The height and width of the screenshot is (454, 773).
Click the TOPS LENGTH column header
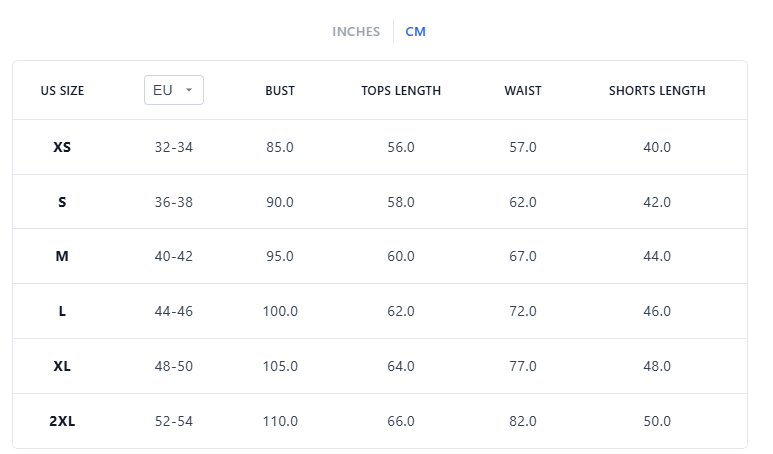401,91
